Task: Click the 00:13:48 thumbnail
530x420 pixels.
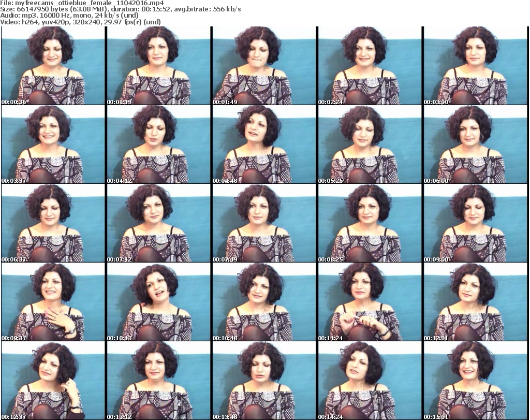Action: click(264, 380)
